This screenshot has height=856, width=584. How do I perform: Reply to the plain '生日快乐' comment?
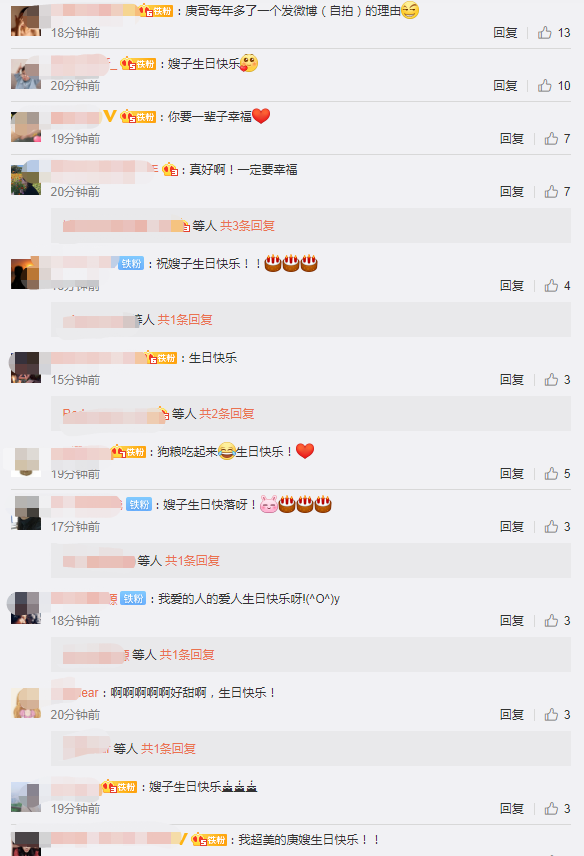click(511, 379)
